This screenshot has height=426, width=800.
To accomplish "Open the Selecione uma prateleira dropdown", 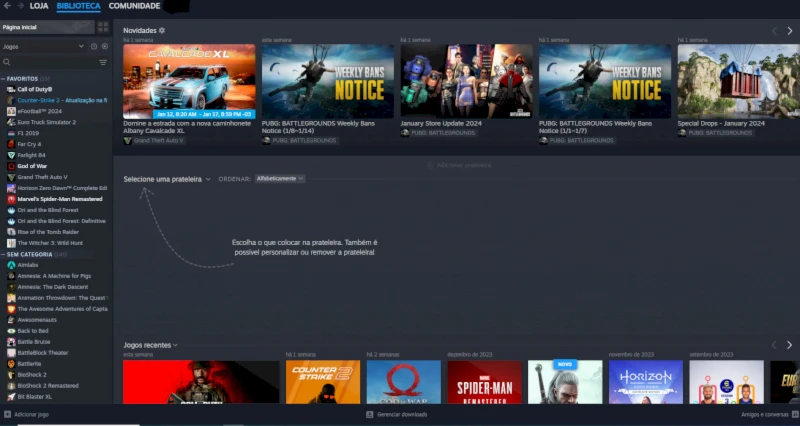I will (x=167, y=179).
